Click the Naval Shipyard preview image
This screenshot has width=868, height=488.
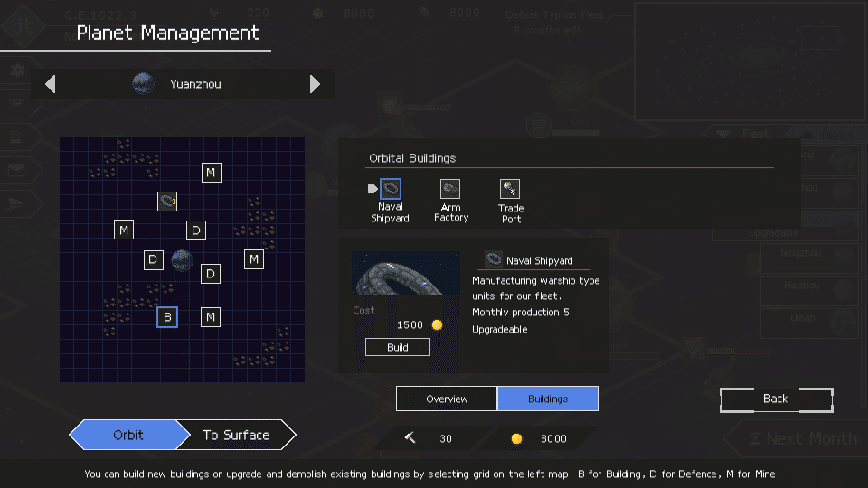(x=406, y=273)
